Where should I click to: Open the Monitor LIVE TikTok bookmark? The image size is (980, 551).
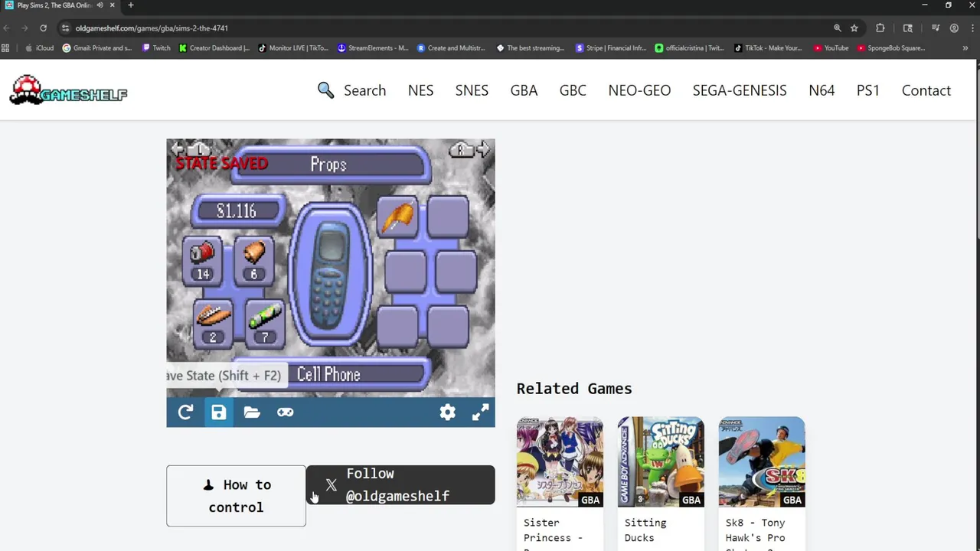tap(293, 48)
